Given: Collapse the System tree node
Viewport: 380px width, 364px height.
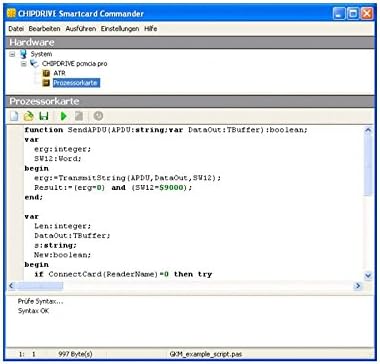Looking at the screenshot, I should tap(12, 54).
